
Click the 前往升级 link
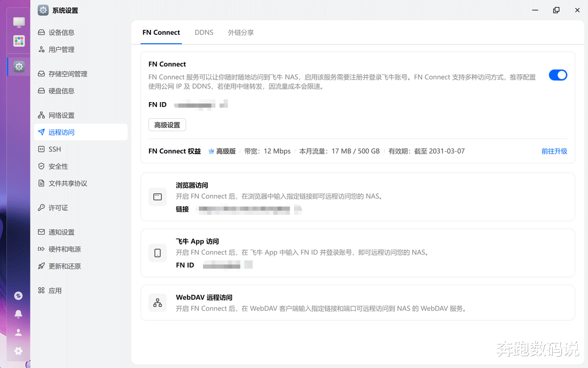(554, 151)
